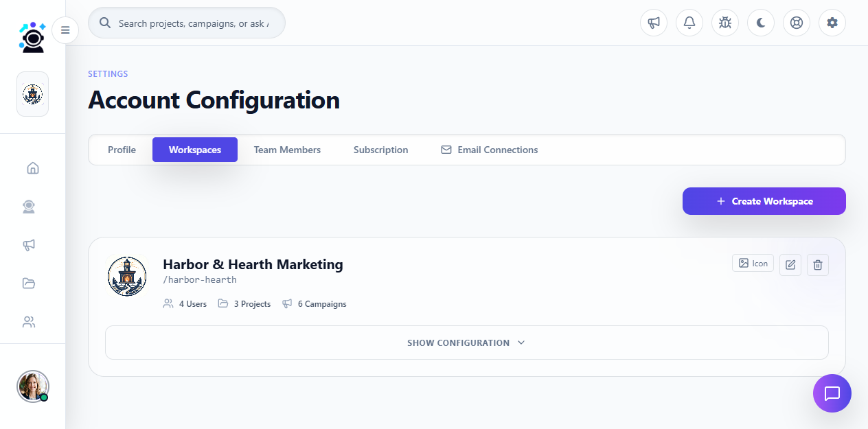Image resolution: width=868 pixels, height=429 pixels.
Task: Click the 6 Campaigns stat
Action: click(315, 303)
